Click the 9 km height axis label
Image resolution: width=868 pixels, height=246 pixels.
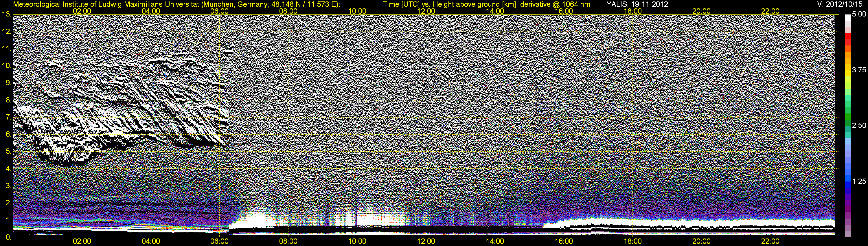[x=8, y=83]
